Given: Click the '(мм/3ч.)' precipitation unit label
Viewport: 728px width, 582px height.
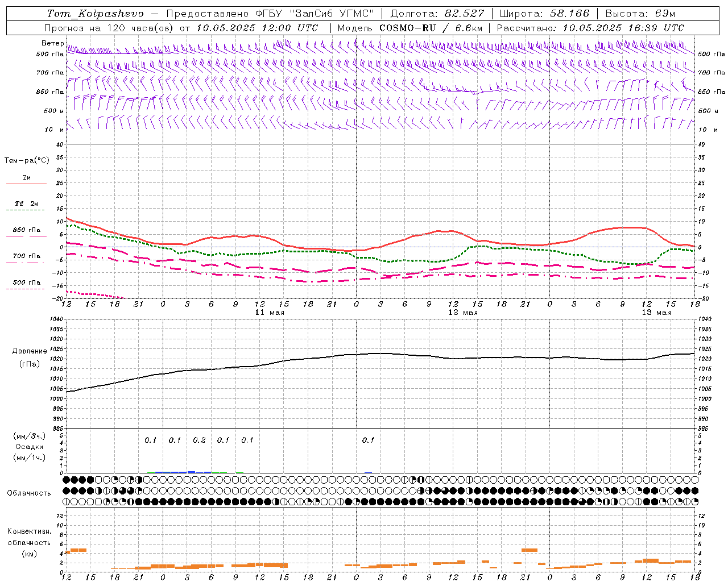Looking at the screenshot, I should click(29, 436).
